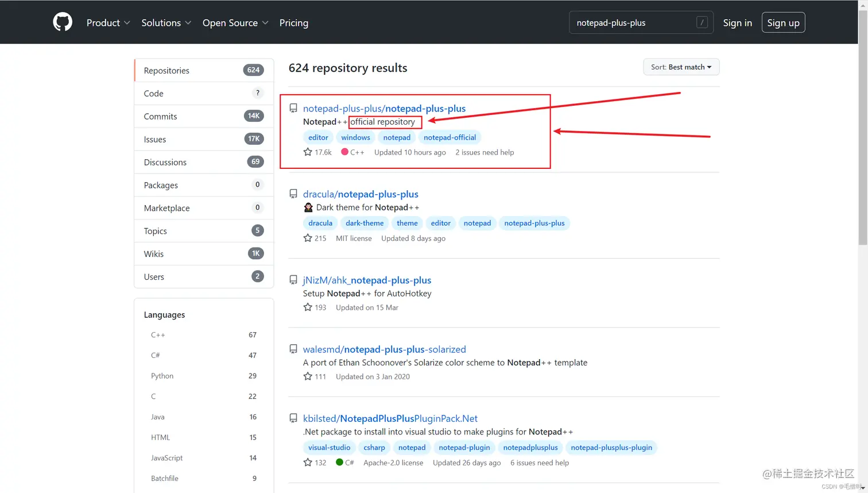Select the Repositories filter
This screenshot has height=493, width=868.
click(x=204, y=70)
